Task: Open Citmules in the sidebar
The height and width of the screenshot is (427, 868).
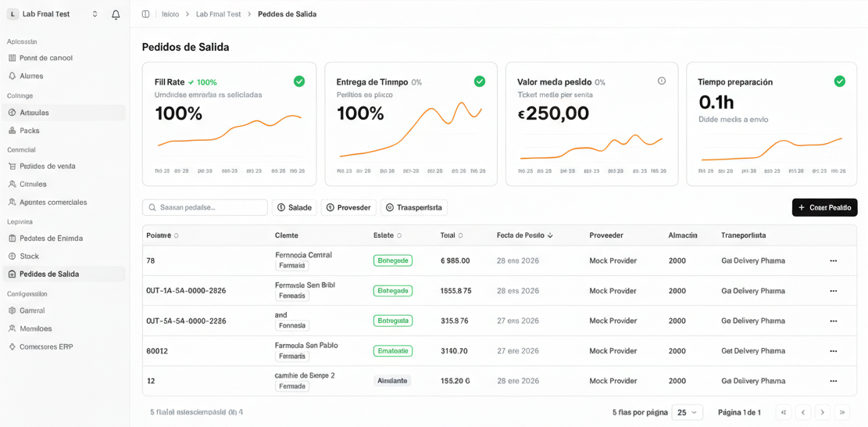Action: pyautogui.click(x=64, y=184)
